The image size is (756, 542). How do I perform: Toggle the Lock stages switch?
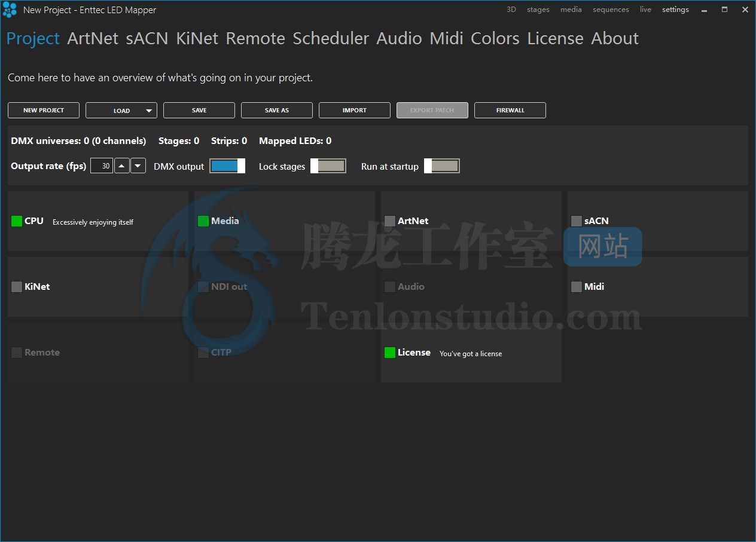pyautogui.click(x=328, y=166)
